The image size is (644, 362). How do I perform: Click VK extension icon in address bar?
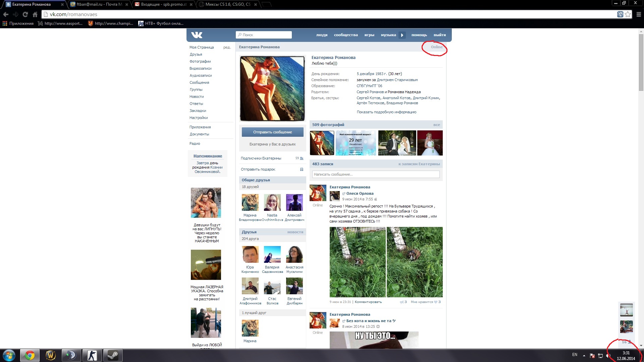click(x=620, y=14)
